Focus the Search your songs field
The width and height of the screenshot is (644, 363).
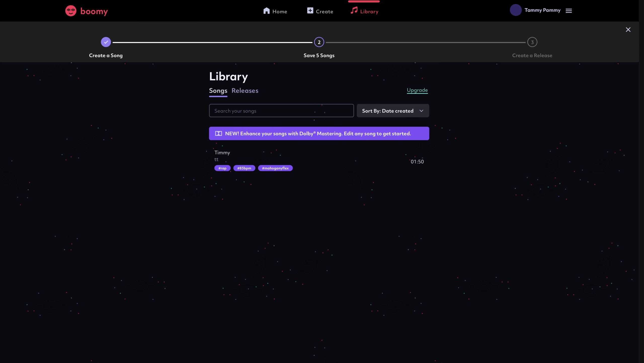coord(281,111)
